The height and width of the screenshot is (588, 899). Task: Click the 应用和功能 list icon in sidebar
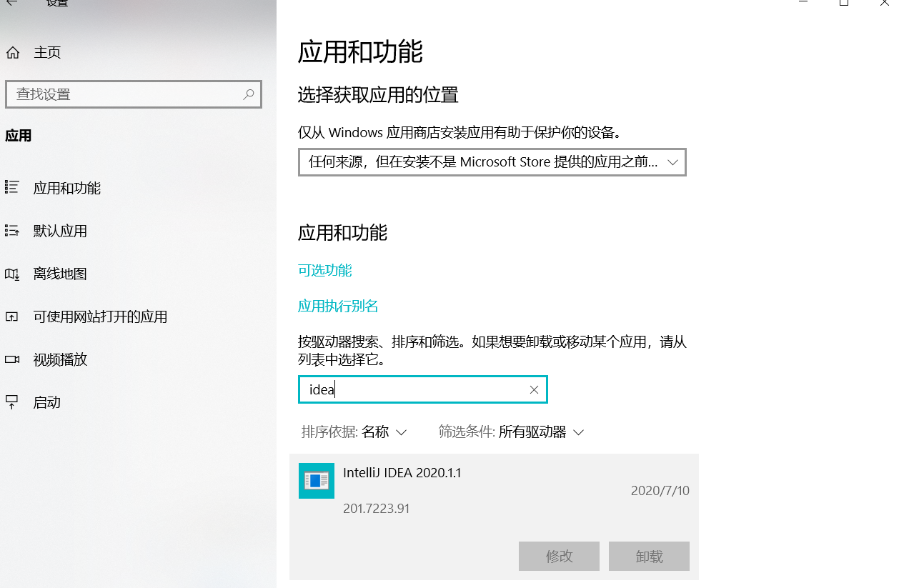click(x=11, y=187)
